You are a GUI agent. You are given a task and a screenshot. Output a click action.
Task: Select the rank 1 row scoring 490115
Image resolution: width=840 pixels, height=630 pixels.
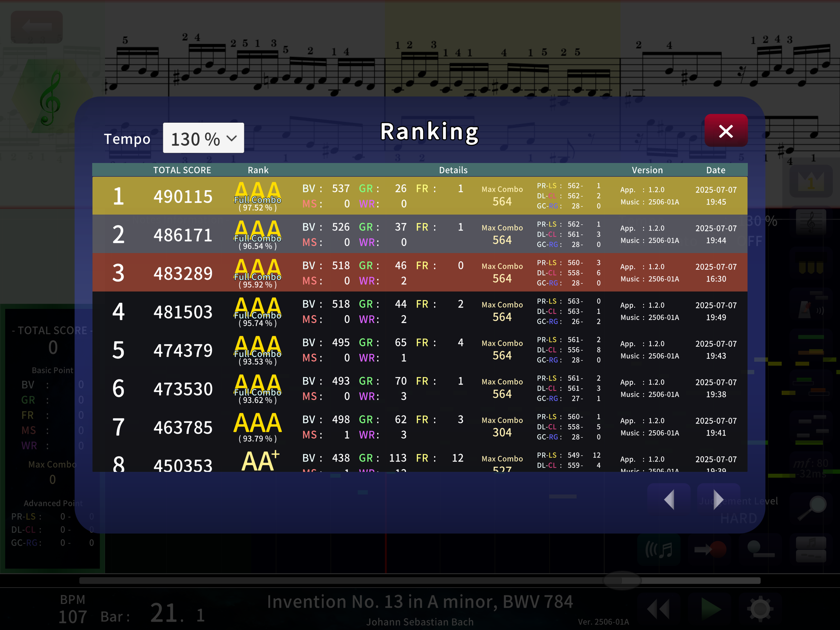[420, 196]
